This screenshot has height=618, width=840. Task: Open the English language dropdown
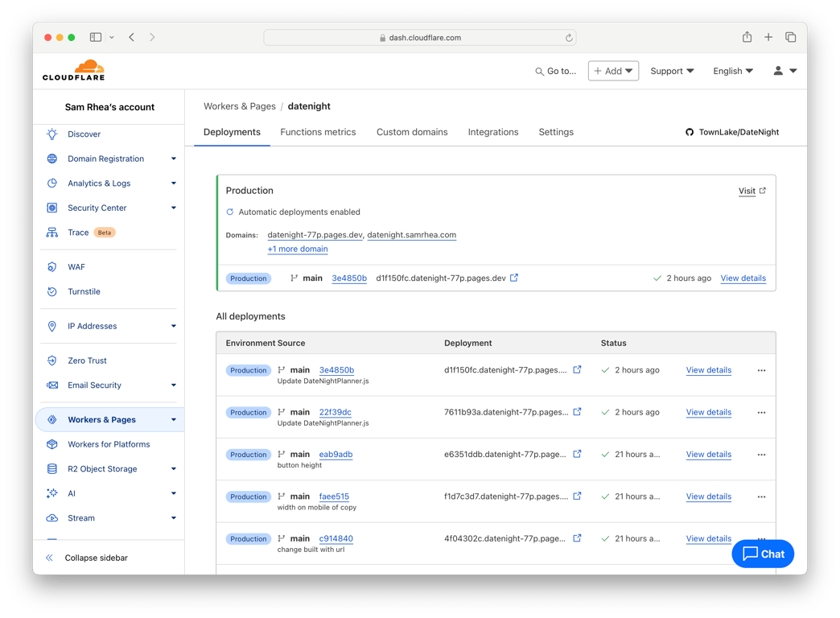point(733,71)
